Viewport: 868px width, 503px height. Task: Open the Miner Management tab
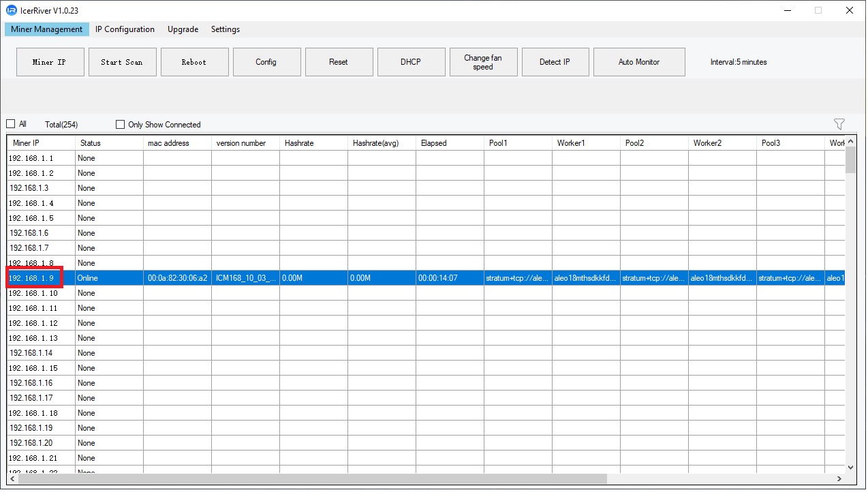(x=47, y=29)
